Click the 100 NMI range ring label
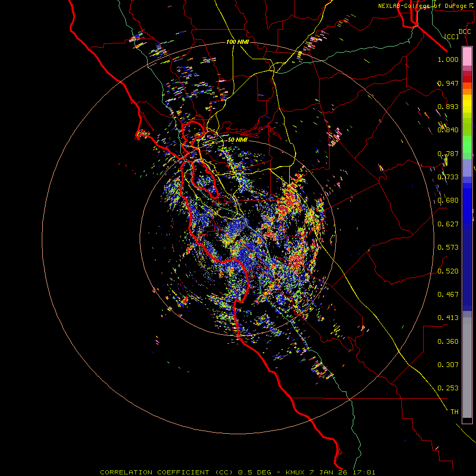Screen dimensions: 476x476 tap(237, 42)
